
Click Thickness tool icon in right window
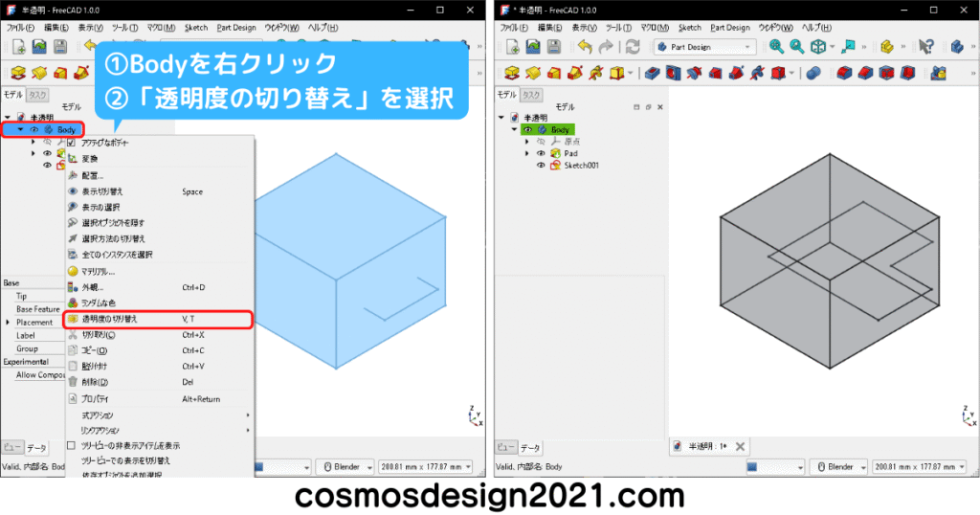(907, 74)
